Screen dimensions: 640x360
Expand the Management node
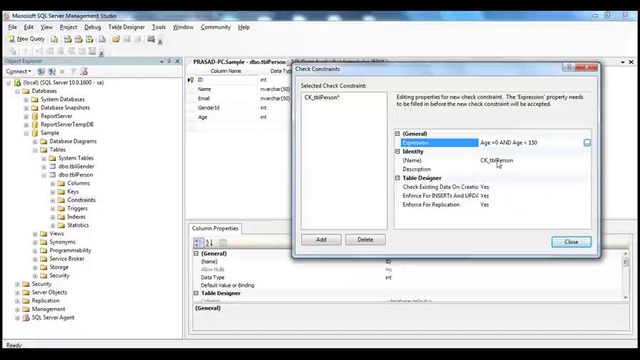coord(18,309)
